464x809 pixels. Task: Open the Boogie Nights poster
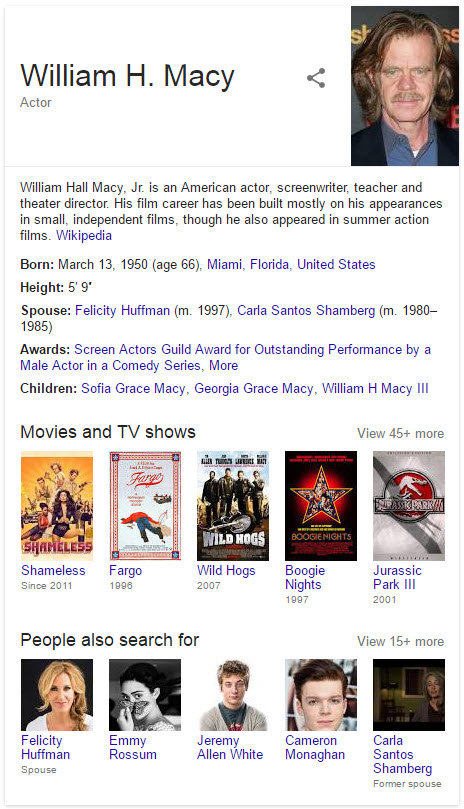(321, 506)
